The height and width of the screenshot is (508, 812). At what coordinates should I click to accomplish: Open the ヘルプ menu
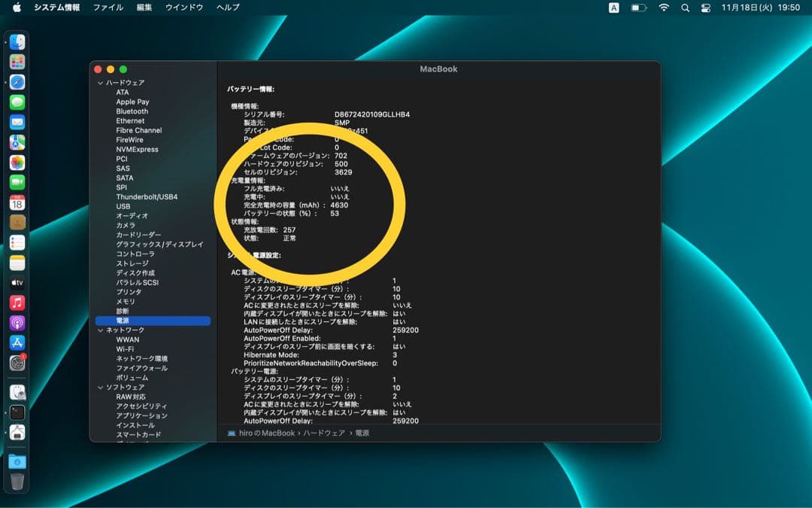coord(227,8)
